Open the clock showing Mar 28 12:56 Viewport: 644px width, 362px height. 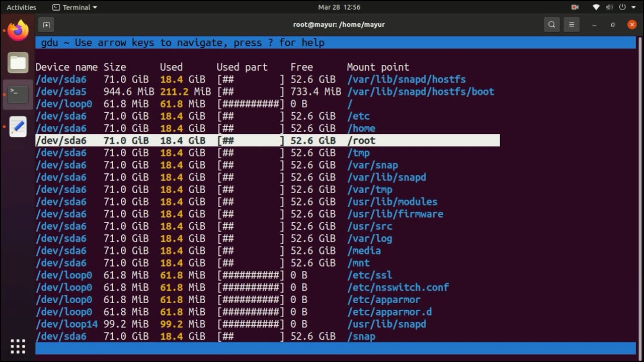(339, 8)
